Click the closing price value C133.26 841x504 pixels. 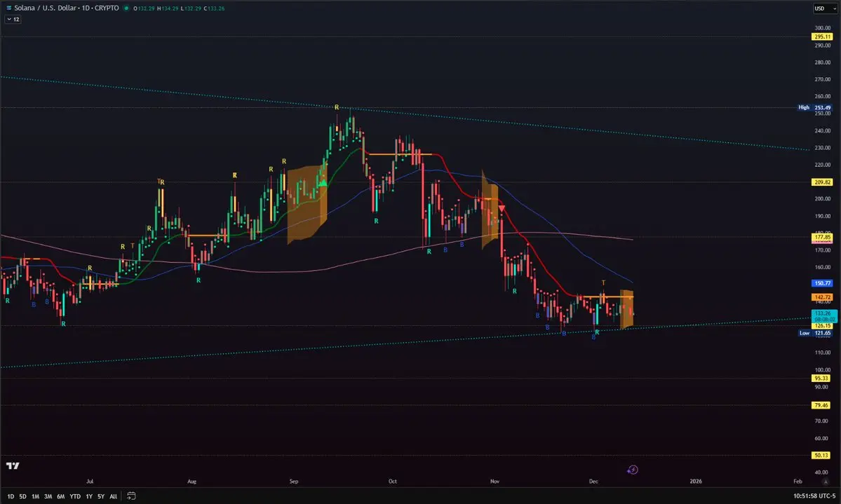(214, 8)
